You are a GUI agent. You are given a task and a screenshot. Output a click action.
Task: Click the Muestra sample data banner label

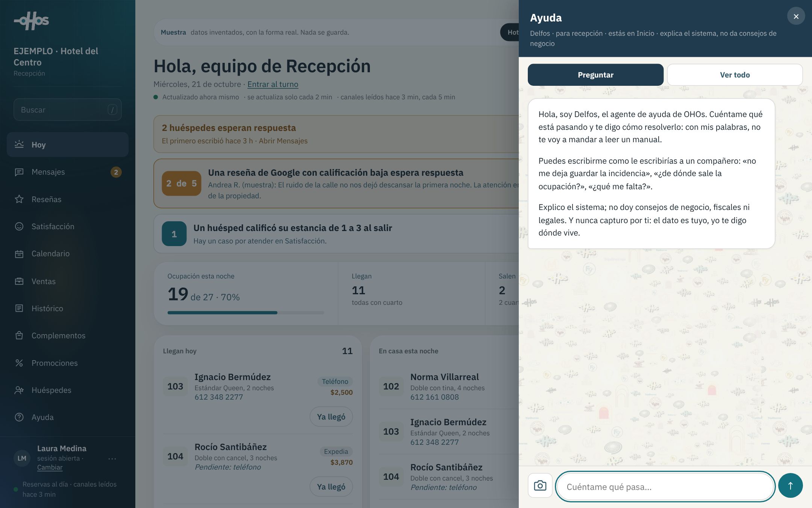click(173, 32)
